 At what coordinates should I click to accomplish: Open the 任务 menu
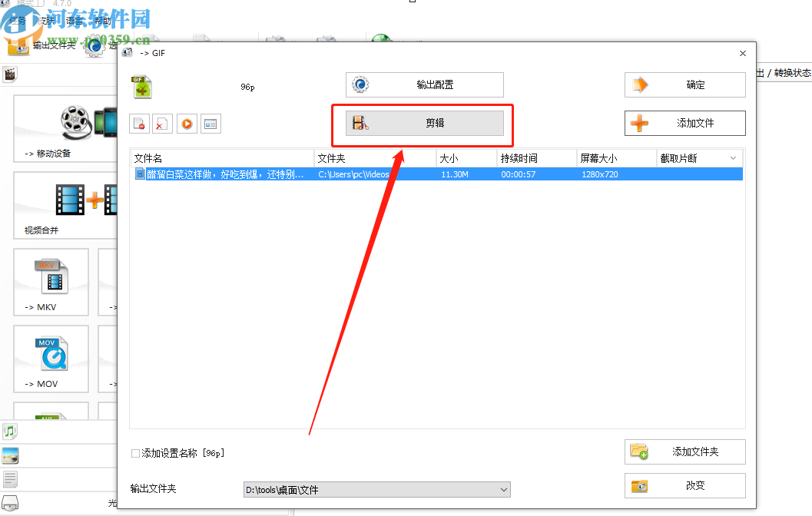coord(18,21)
